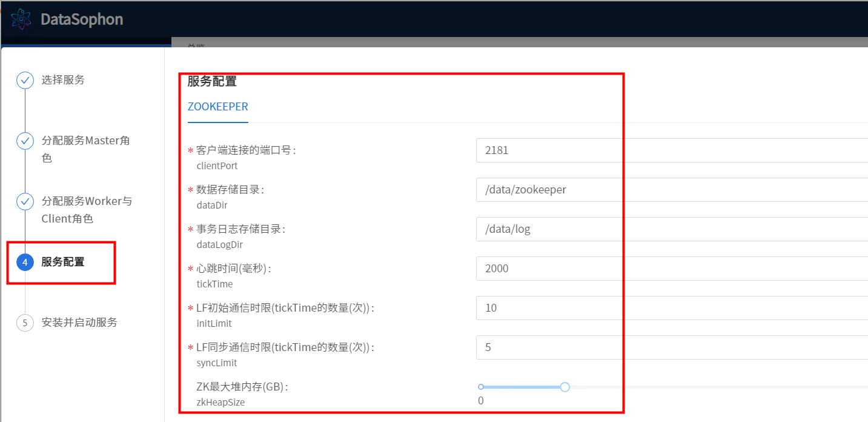Click the blue step 4 circle icon
Screen dimensions: 868x422
[25, 262]
